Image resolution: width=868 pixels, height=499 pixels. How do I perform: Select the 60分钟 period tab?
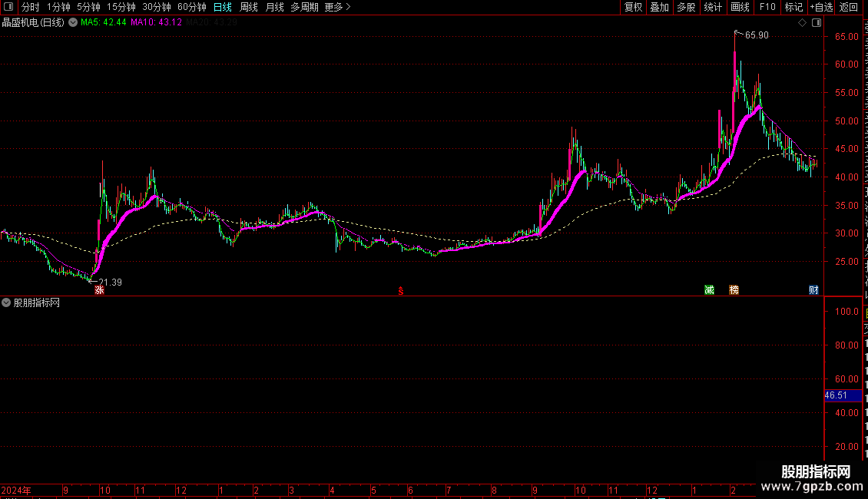click(x=191, y=7)
